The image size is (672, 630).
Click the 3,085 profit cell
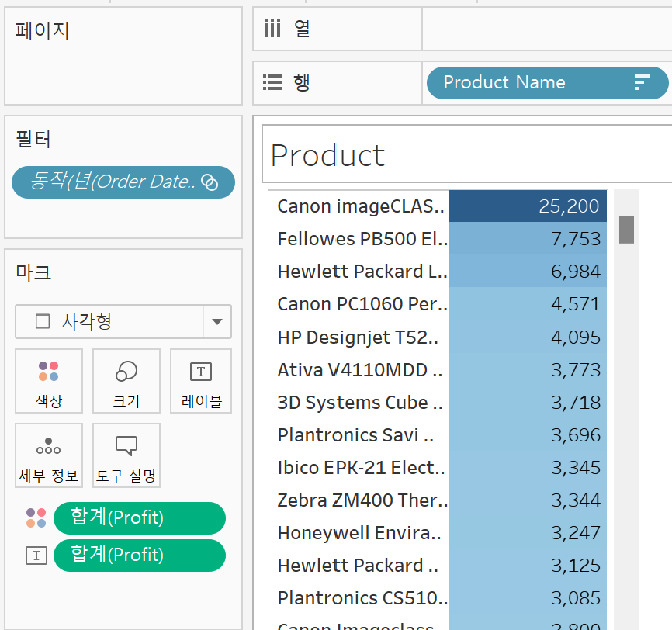coord(528,598)
